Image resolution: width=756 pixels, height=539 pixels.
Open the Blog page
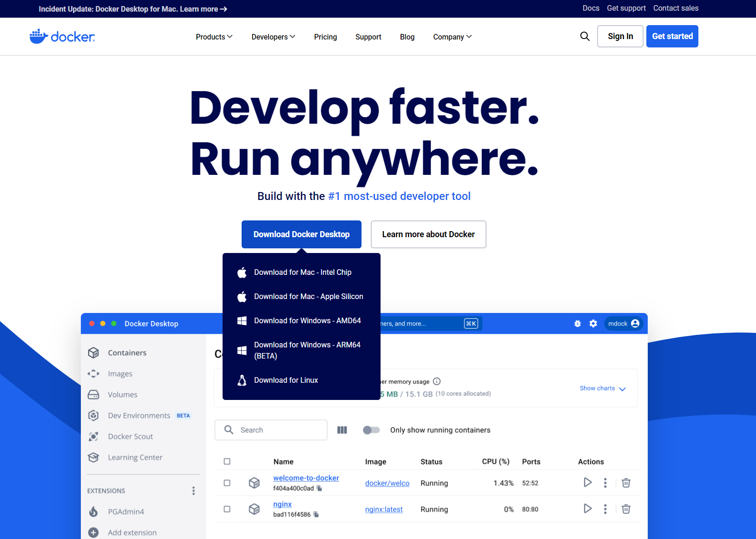[407, 37]
